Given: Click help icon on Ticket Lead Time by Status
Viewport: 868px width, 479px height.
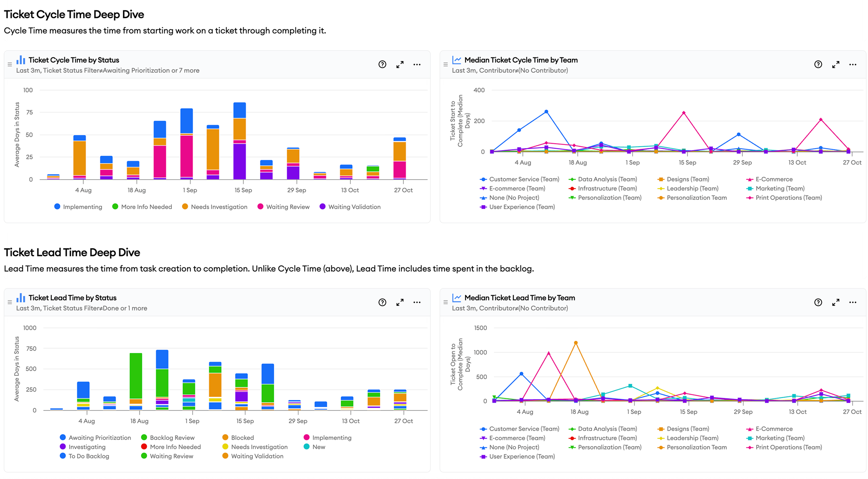Looking at the screenshot, I should pos(382,302).
